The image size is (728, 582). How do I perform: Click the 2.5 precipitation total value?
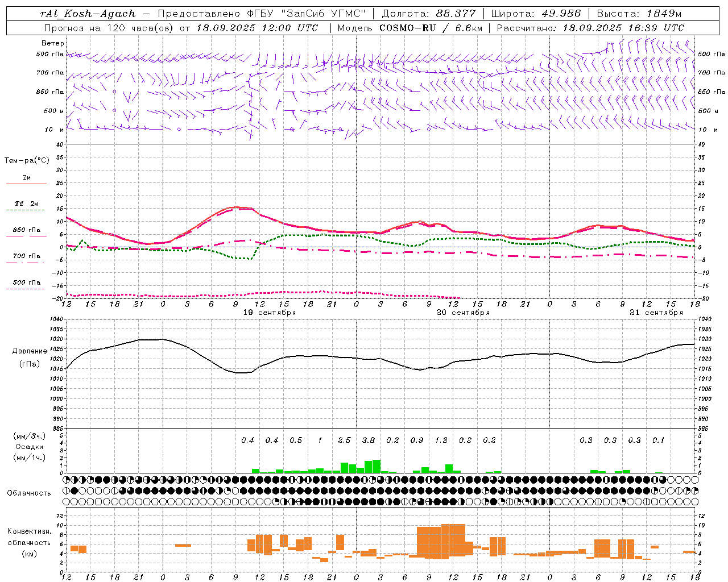click(344, 440)
